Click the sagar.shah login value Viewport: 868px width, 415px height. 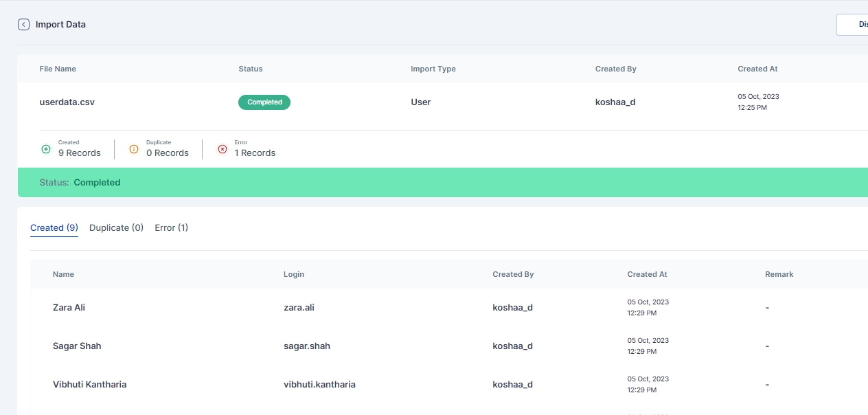pos(306,346)
